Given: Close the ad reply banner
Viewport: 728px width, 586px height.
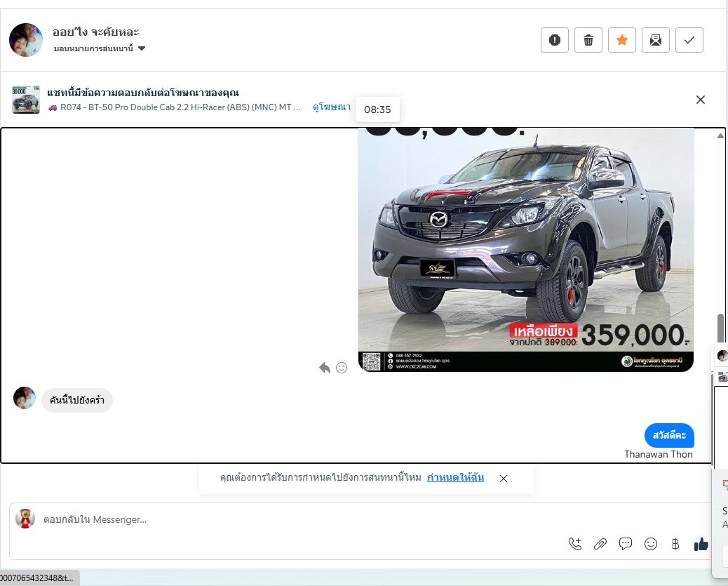Looking at the screenshot, I should tap(701, 100).
